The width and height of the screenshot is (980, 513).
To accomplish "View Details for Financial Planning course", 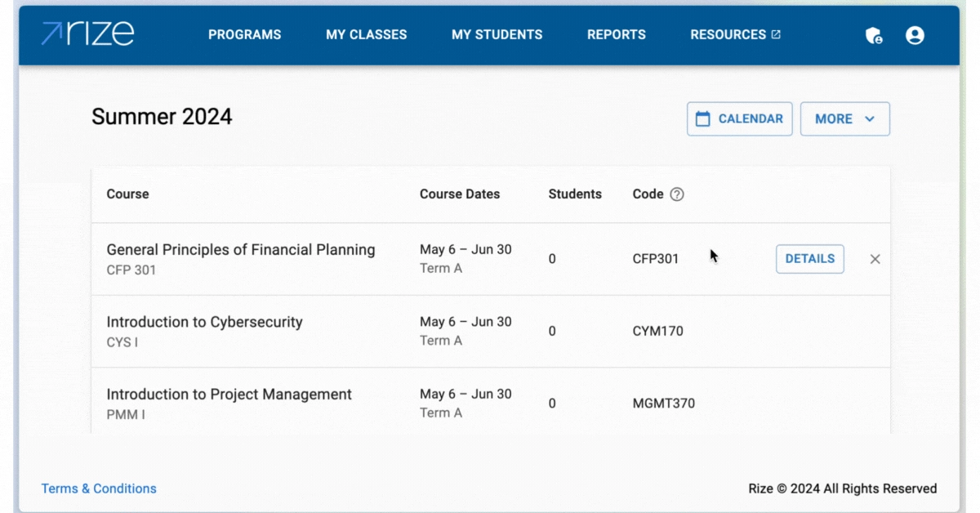I will coord(809,259).
